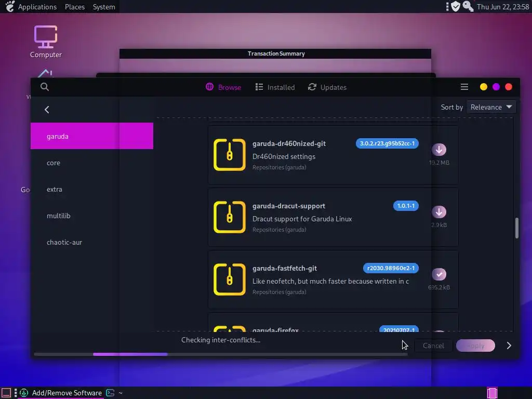The height and width of the screenshot is (399, 532).
Task: Open the System menu
Action: (x=104, y=7)
